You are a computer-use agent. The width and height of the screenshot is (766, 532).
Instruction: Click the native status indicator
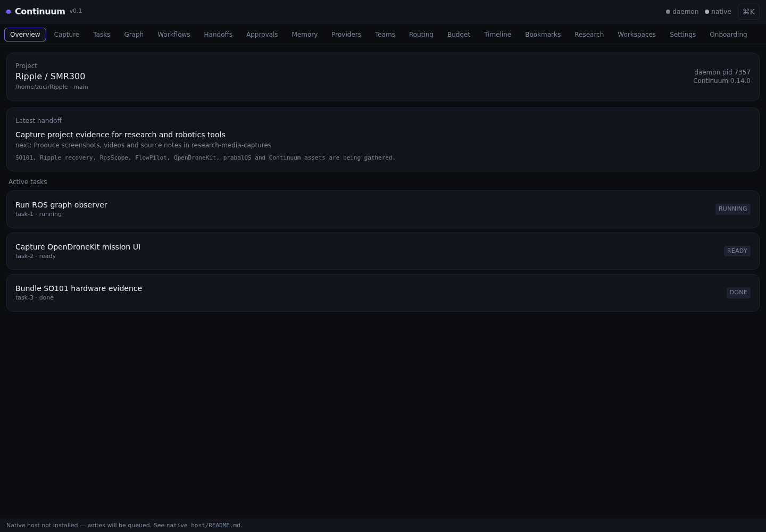[x=718, y=12]
